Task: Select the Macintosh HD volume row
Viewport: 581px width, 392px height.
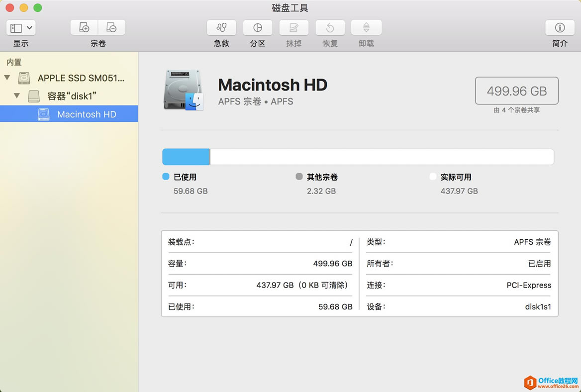Action: (69, 114)
